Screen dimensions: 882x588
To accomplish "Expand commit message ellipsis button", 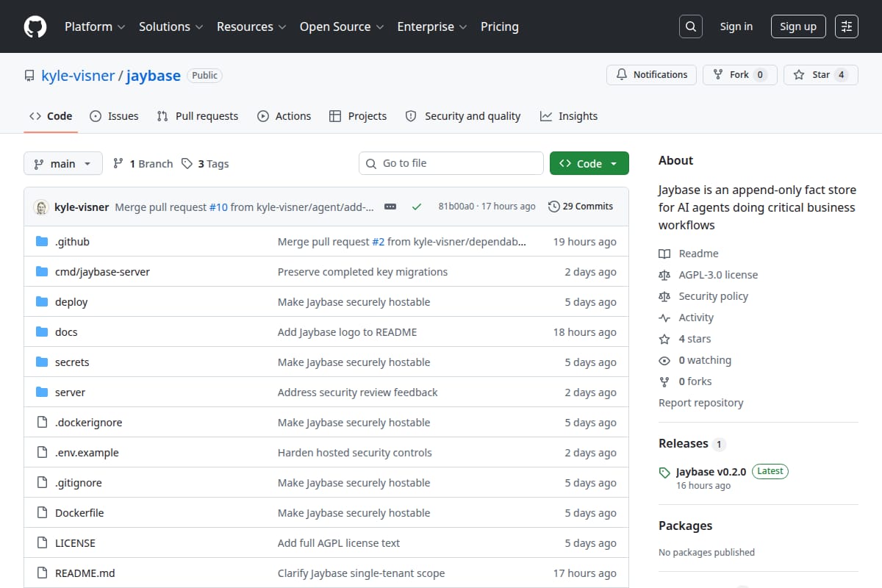I will (x=390, y=207).
